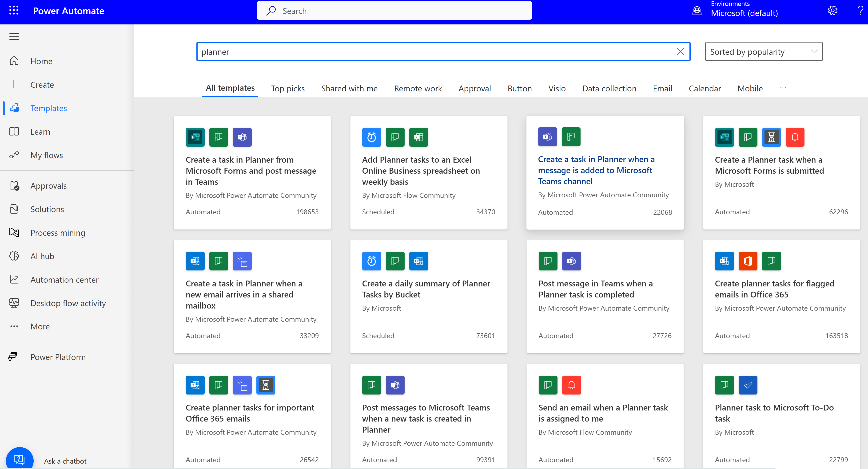Image resolution: width=868 pixels, height=469 pixels.
Task: Expand the More item in sidebar
Action: click(x=40, y=326)
